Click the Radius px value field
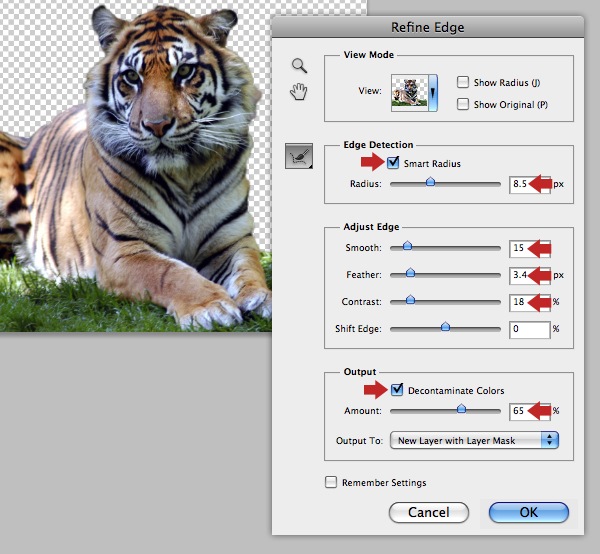Screen dimensions: 600x554 tap(530, 184)
